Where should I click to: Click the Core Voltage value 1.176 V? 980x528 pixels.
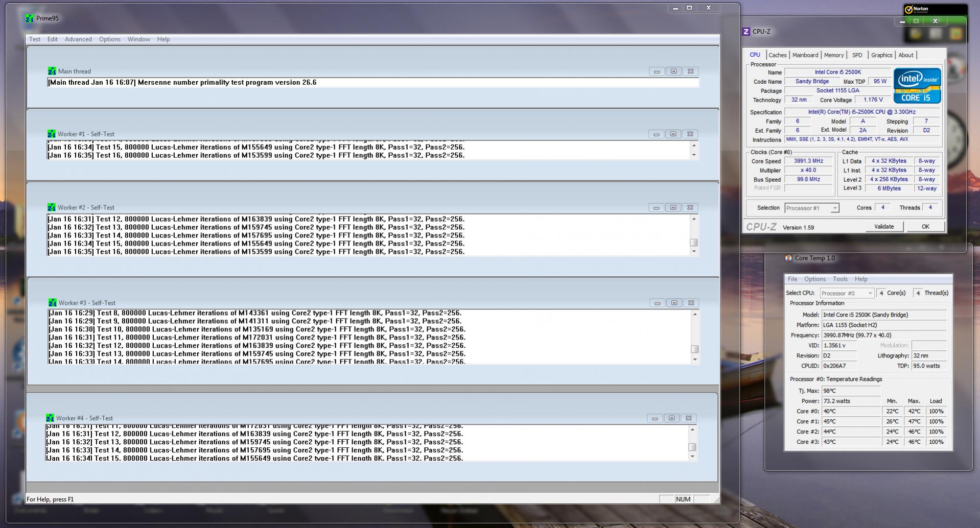click(x=873, y=100)
